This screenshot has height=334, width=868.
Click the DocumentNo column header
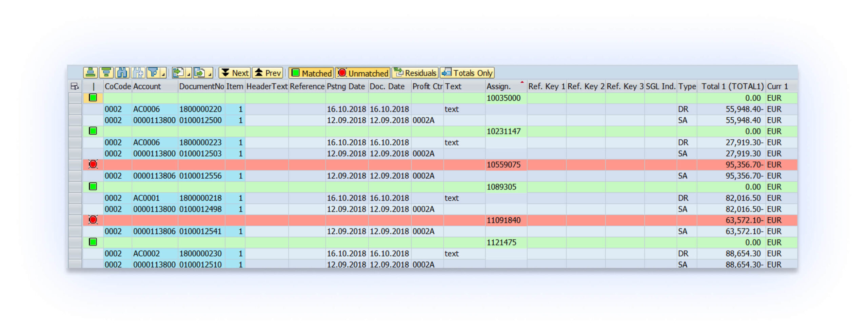[x=201, y=86]
